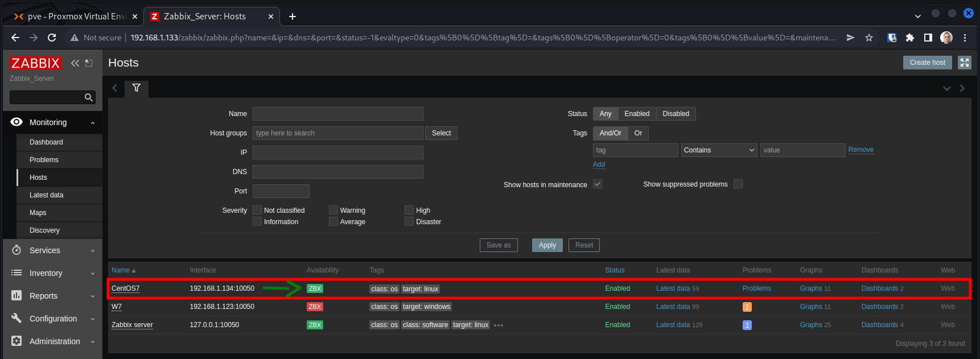Click the Name filter input field
This screenshot has height=359, width=980.
(x=338, y=114)
